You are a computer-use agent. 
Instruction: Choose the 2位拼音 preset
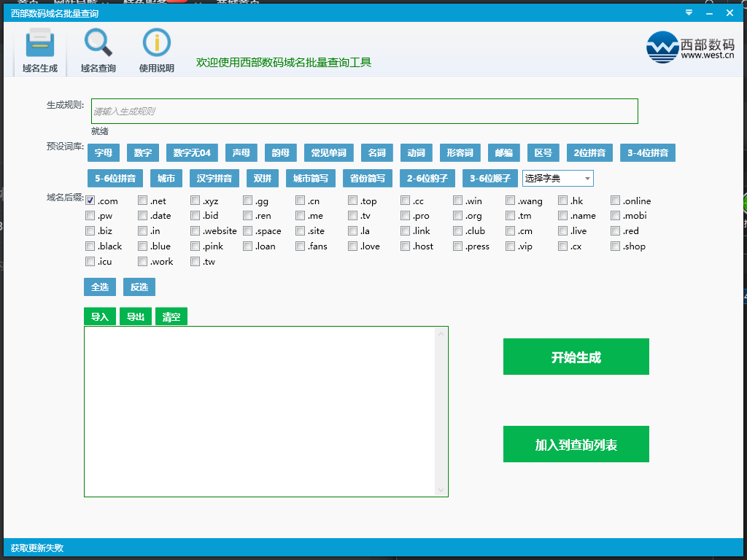click(x=589, y=153)
